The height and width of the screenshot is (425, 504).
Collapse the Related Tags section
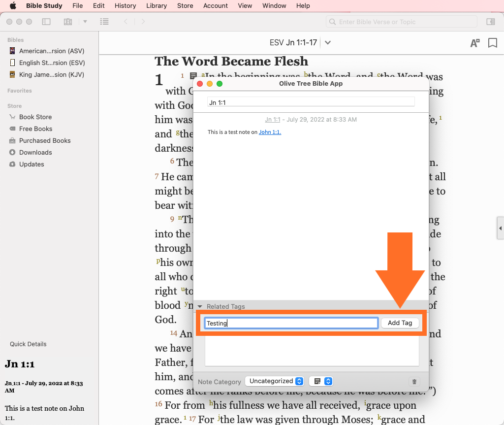click(200, 306)
